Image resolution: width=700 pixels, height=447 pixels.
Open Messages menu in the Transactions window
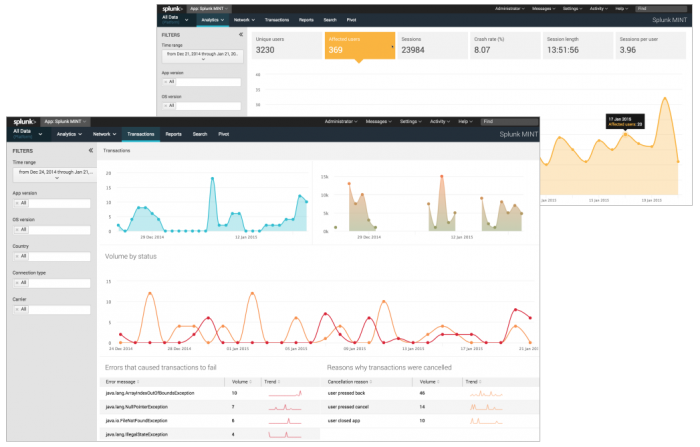coord(378,121)
